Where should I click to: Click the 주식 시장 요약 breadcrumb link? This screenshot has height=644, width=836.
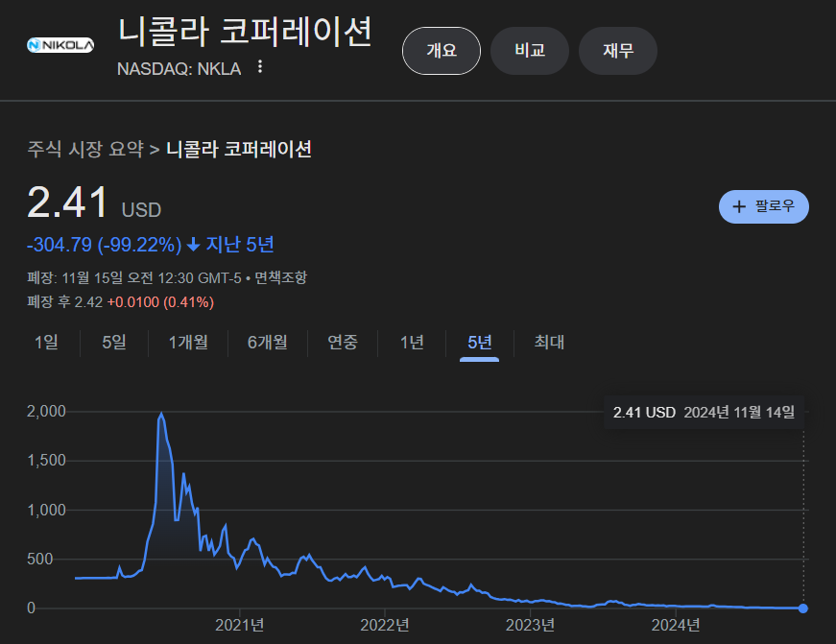tap(85, 149)
